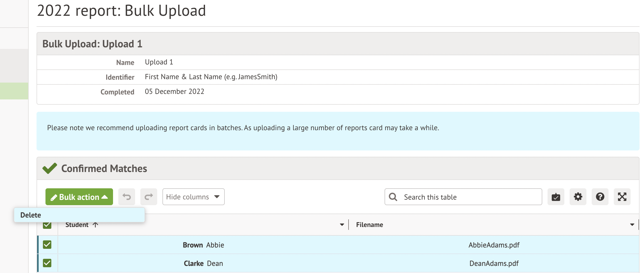Screen dimensions: 644x273
Task: Click the undo arrow icon
Action: click(126, 197)
